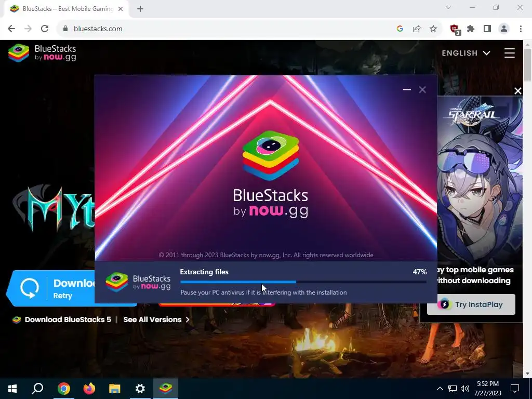Open File Explorer from the taskbar

(x=114, y=389)
